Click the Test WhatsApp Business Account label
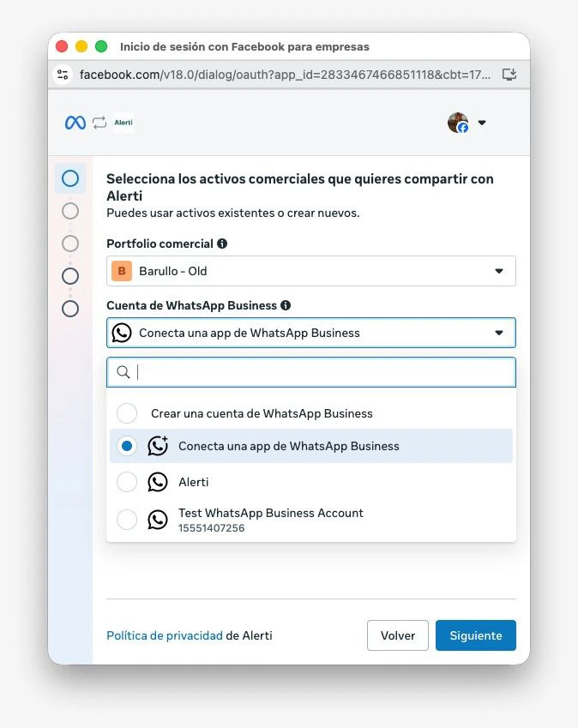Viewport: 578px width, 728px height. click(271, 513)
